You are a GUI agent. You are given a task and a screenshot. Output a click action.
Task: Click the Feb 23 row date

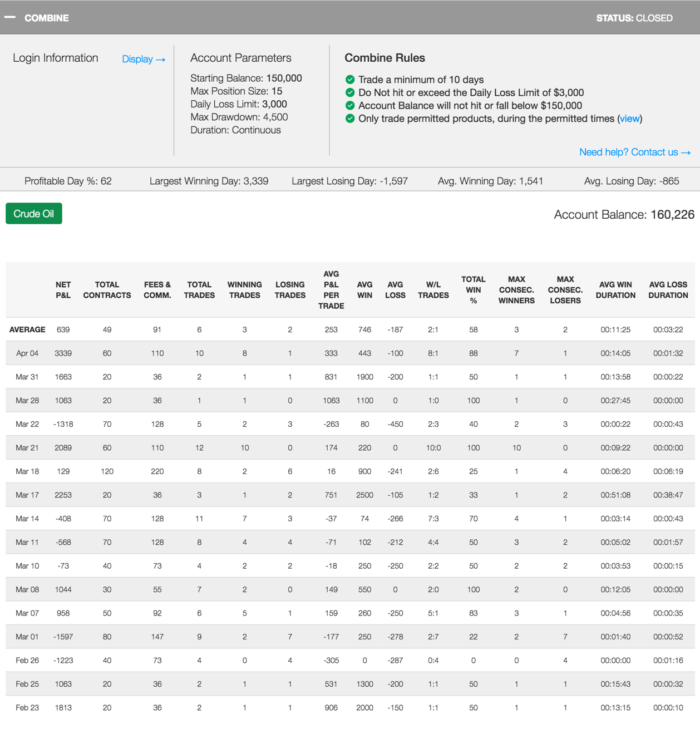27,708
